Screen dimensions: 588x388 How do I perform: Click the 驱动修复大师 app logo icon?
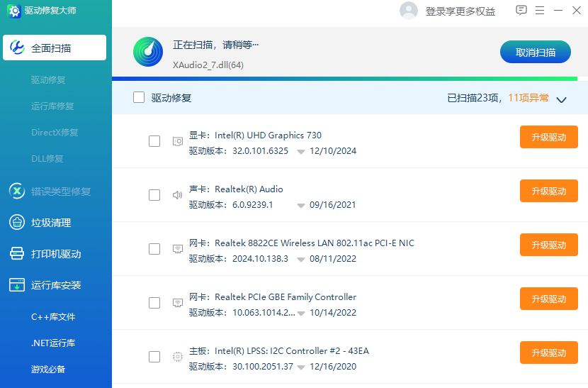point(14,11)
